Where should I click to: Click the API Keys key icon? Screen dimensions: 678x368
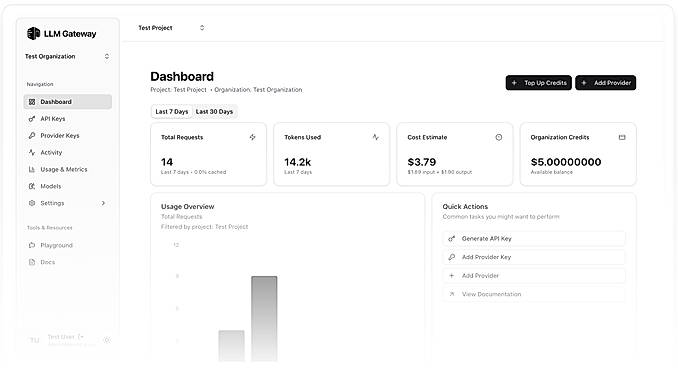pyautogui.click(x=32, y=119)
